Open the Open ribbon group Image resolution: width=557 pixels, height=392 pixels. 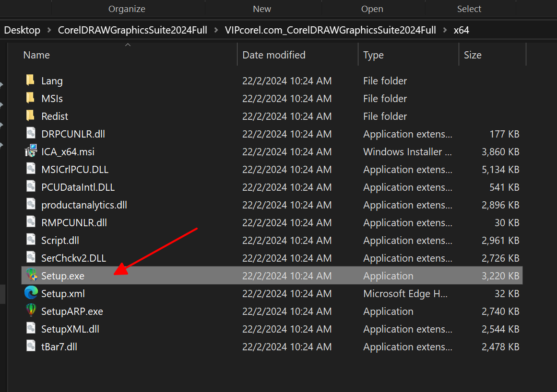(372, 9)
